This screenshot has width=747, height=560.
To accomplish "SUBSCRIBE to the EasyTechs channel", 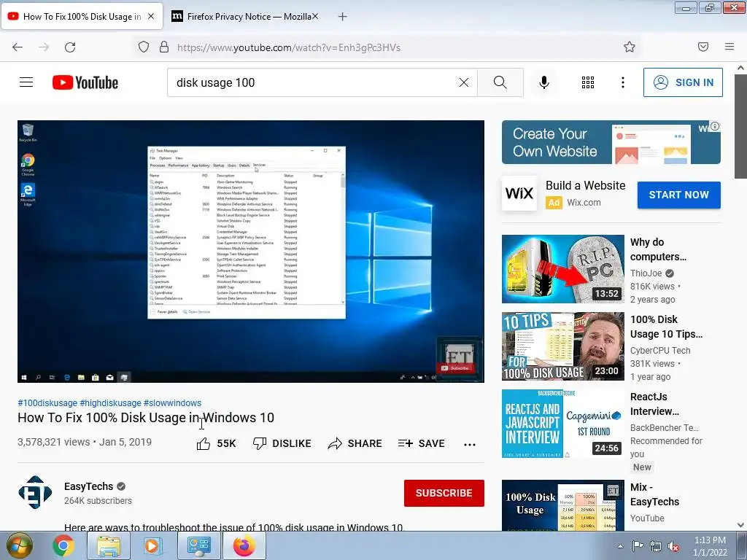I will point(444,493).
